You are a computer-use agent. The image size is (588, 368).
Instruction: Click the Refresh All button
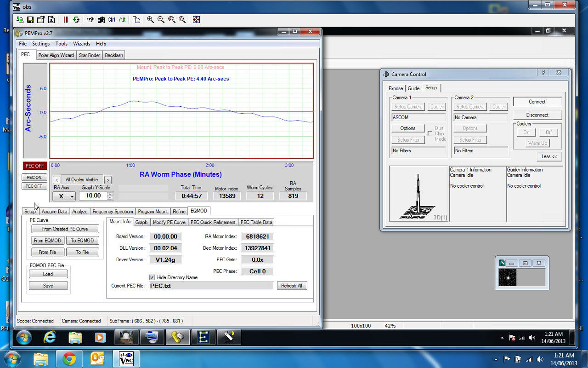click(x=292, y=286)
